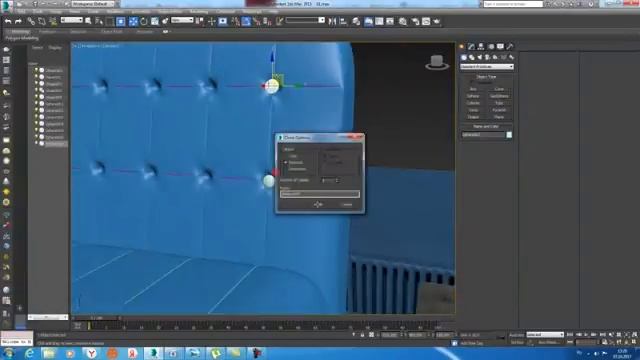Viewport: 640px width, 360px height.
Task: Switch to the Freeform ribbon tab
Action: (48, 31)
